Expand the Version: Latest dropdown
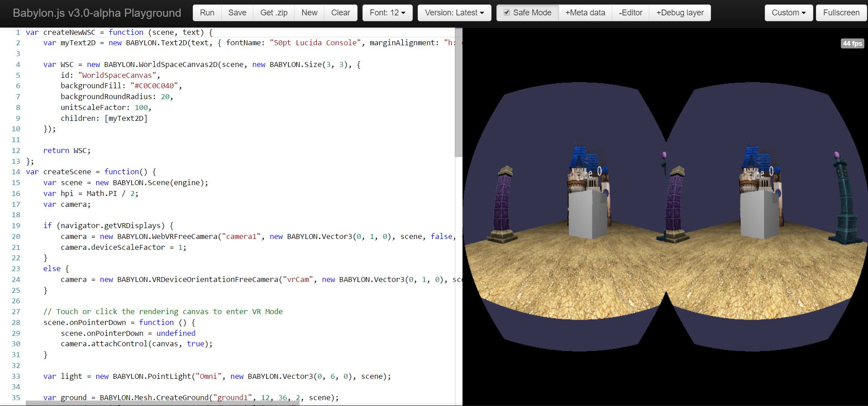 pyautogui.click(x=454, y=13)
